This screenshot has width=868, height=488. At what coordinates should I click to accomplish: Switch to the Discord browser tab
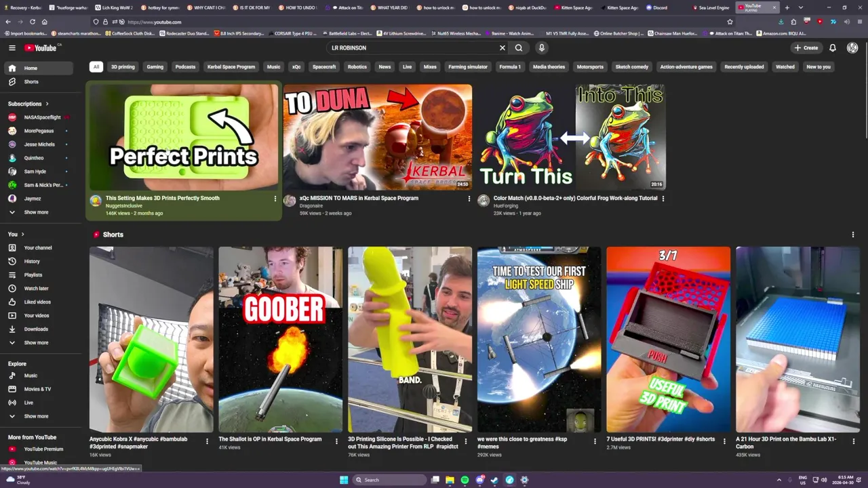(660, 7)
